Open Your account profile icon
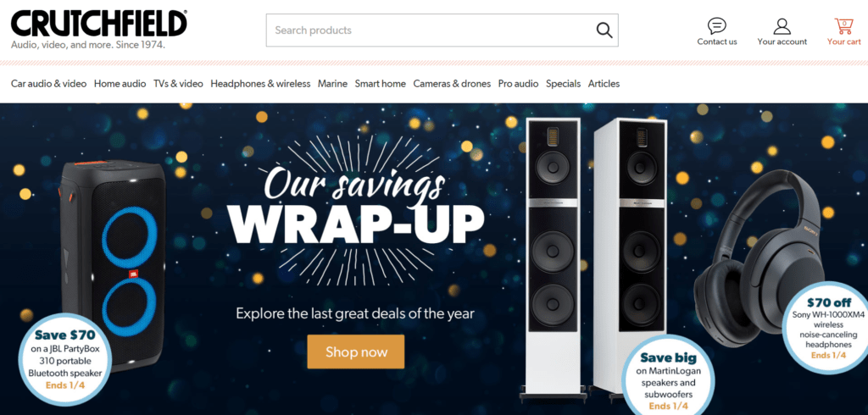Image resolution: width=868 pixels, height=415 pixels. click(782, 26)
